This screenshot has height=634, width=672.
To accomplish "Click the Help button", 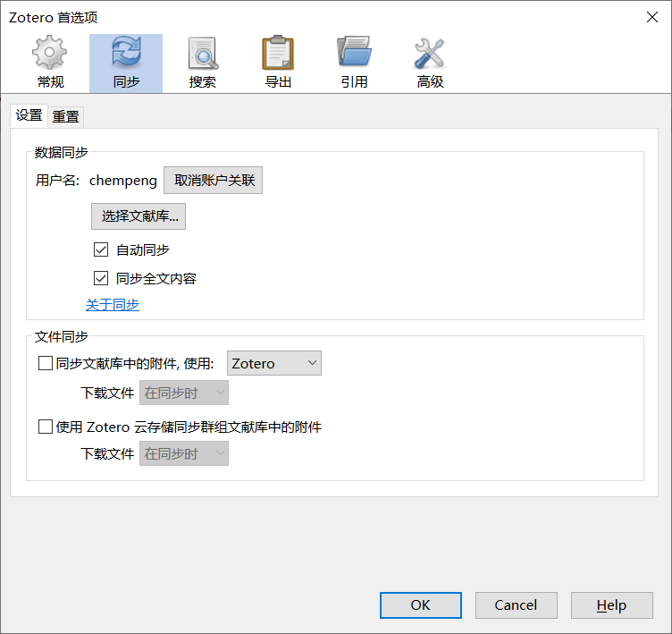I will (x=611, y=605).
